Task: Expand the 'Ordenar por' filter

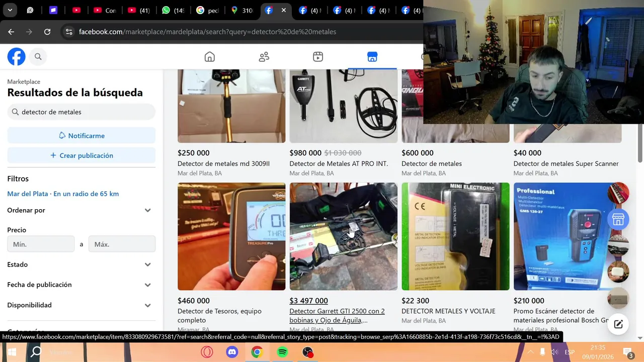Action: tap(81, 210)
